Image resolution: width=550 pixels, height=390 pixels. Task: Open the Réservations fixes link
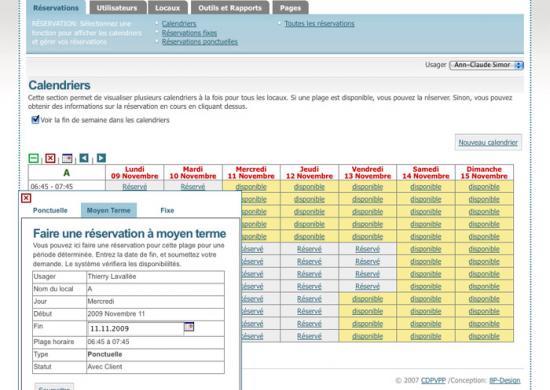(x=189, y=33)
